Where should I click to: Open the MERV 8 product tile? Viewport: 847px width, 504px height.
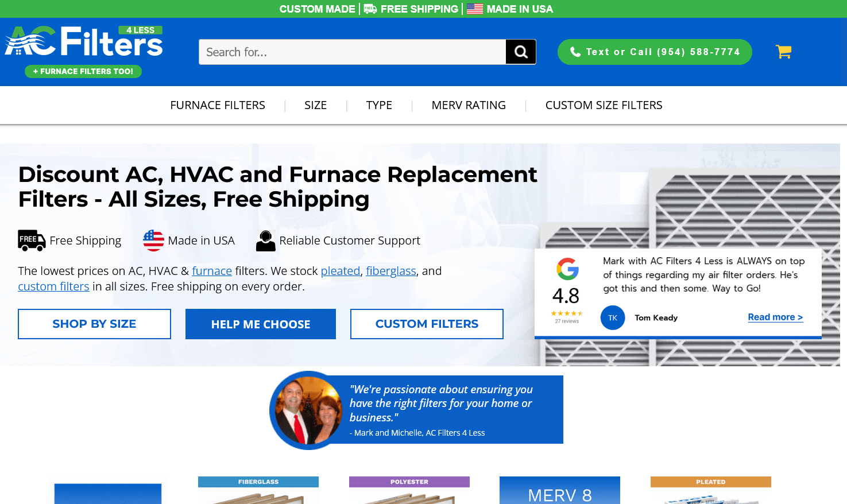click(x=560, y=490)
